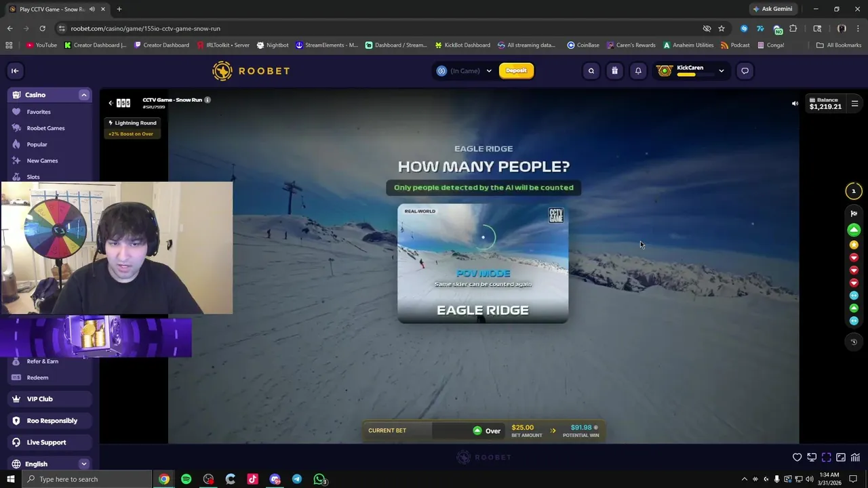Open Chrome apps grid in bookmarks bar
This screenshot has width=868, height=488.
click(9, 45)
